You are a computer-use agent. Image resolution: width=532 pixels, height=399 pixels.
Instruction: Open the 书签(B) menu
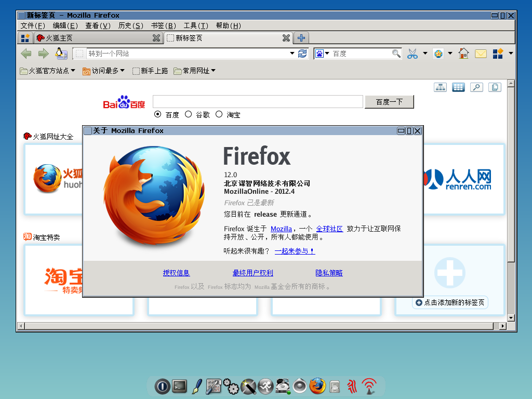tap(163, 26)
